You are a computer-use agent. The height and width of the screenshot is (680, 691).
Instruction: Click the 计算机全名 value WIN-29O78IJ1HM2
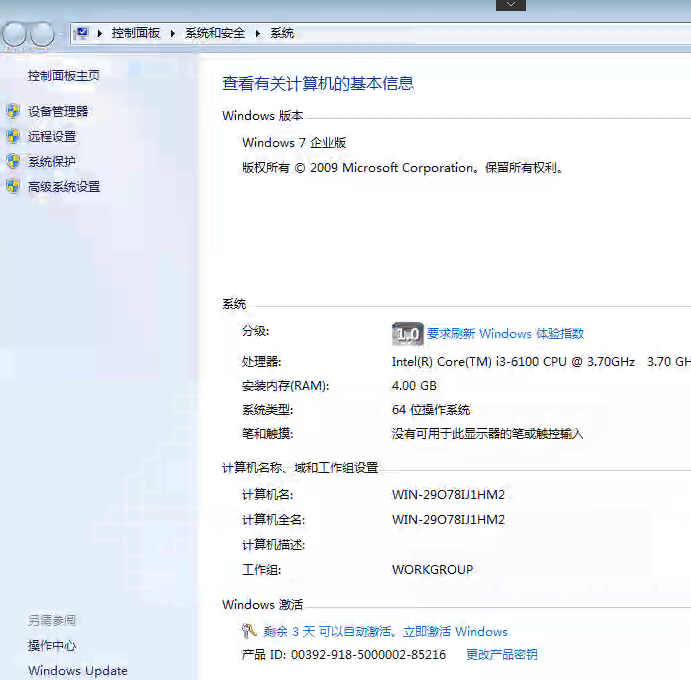pos(448,520)
